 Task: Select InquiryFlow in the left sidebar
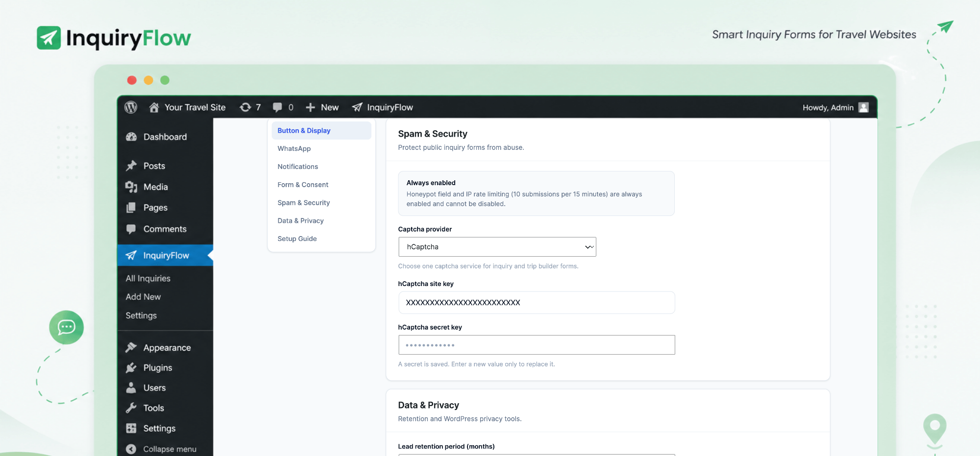pos(166,255)
